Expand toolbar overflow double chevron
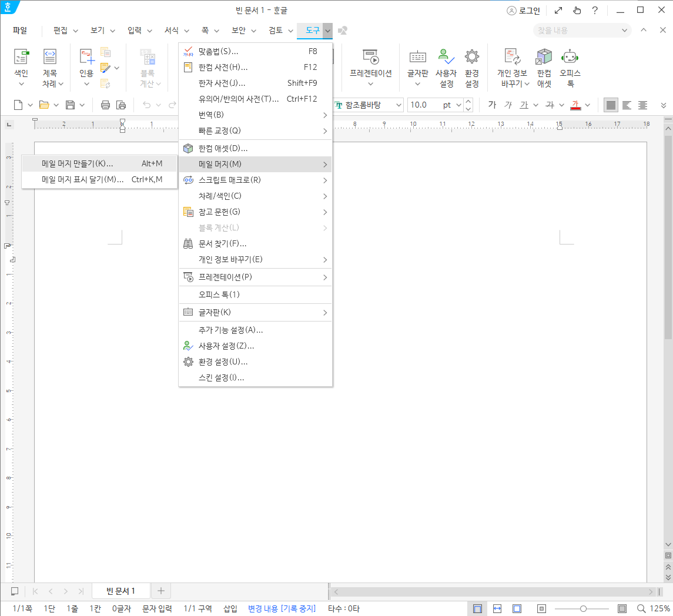Image resolution: width=673 pixels, height=616 pixels. 664,105
